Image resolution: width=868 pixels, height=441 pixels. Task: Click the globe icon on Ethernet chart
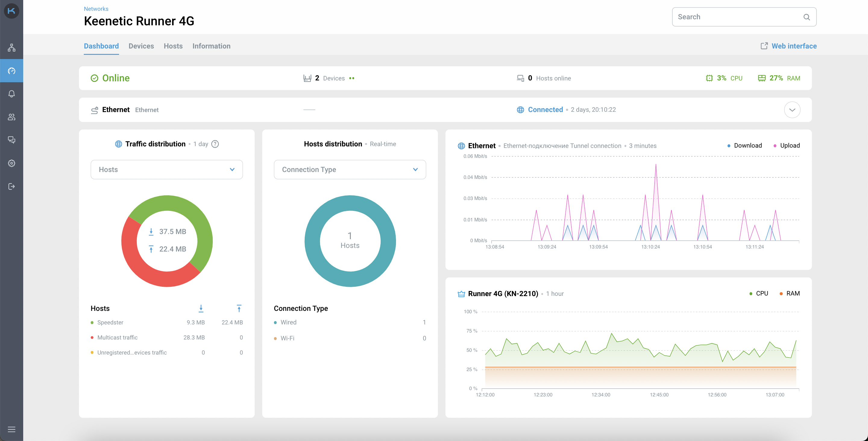461,146
